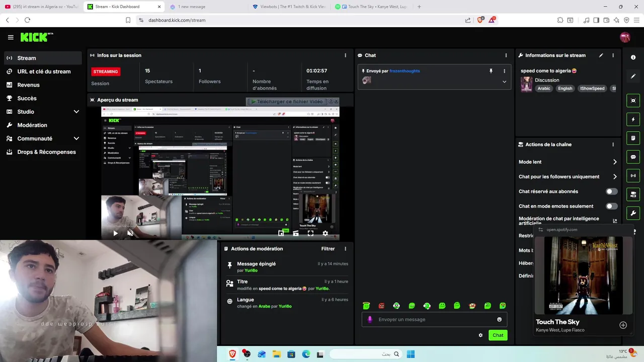Toggle Chat en mode emotes seulement

tap(611, 206)
